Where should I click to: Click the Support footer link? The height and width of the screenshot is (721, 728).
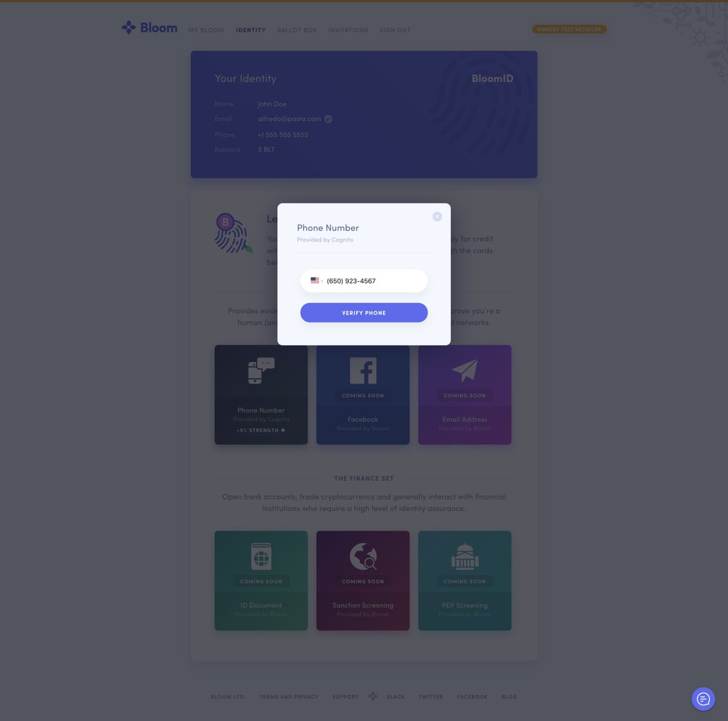345,697
